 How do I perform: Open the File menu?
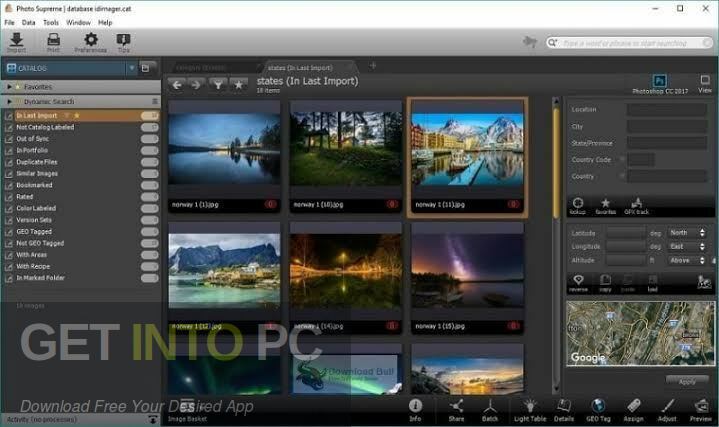pos(10,22)
